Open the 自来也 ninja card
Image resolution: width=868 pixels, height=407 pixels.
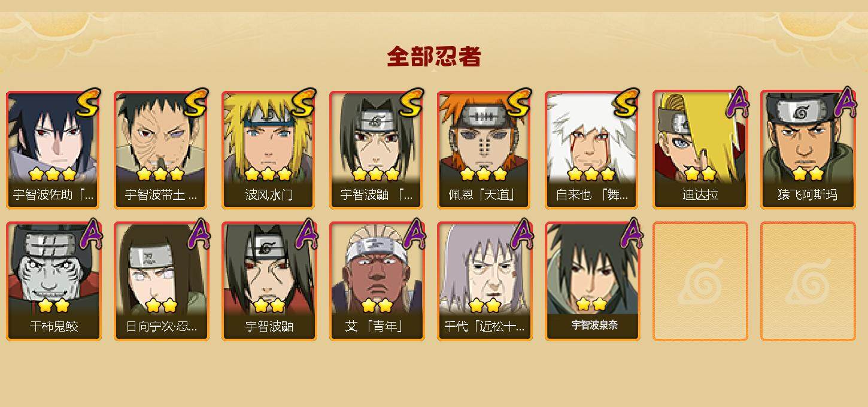[592, 150]
